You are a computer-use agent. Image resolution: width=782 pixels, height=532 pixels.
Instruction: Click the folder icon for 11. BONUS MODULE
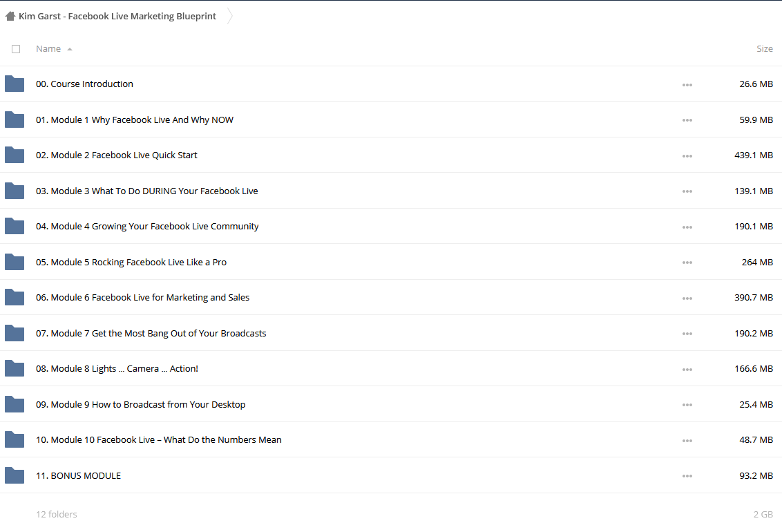(15, 475)
